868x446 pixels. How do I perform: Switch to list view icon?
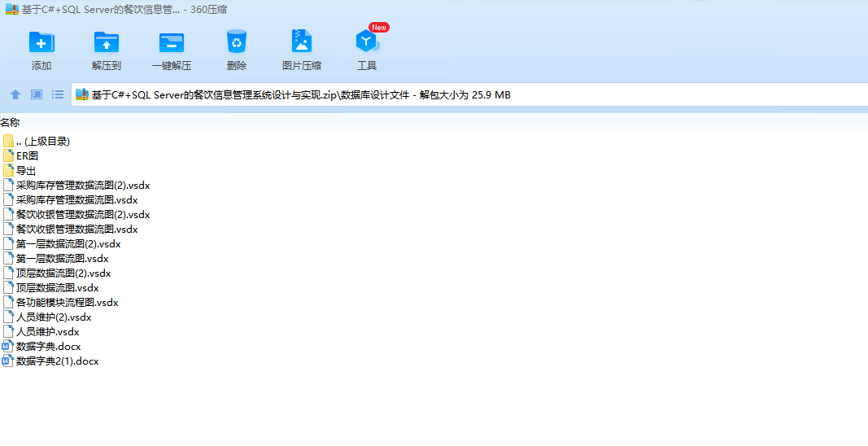58,94
